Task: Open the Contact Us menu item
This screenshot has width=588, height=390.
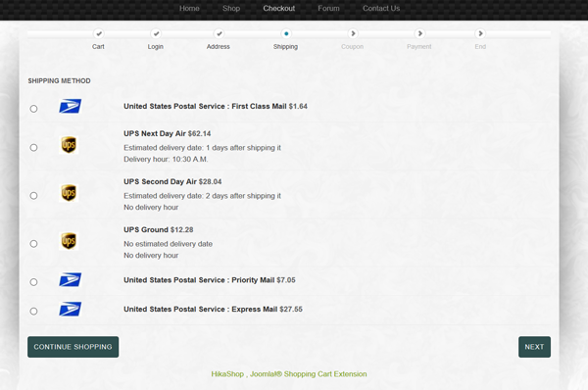Action: 381,8
